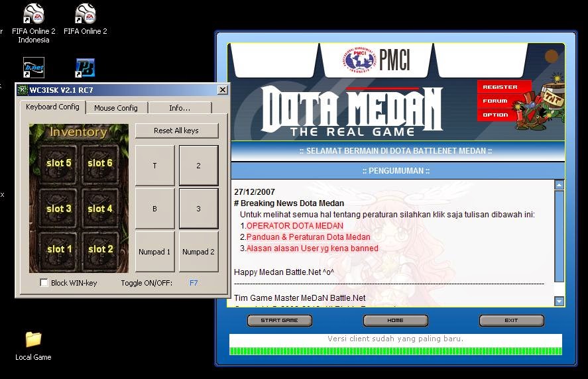The image size is (588, 379).
Task: Click the key binding button labeled 3
Action: [198, 209]
